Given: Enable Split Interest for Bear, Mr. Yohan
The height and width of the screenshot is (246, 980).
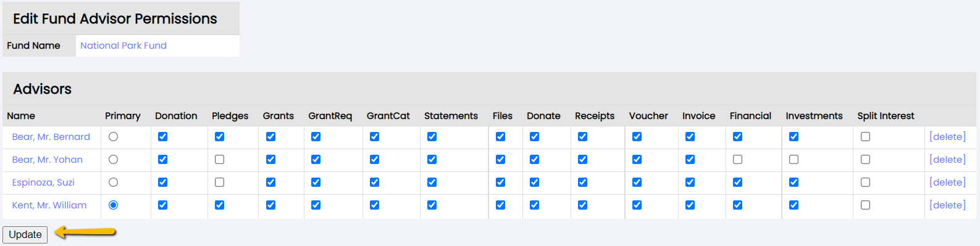Looking at the screenshot, I should [x=865, y=160].
